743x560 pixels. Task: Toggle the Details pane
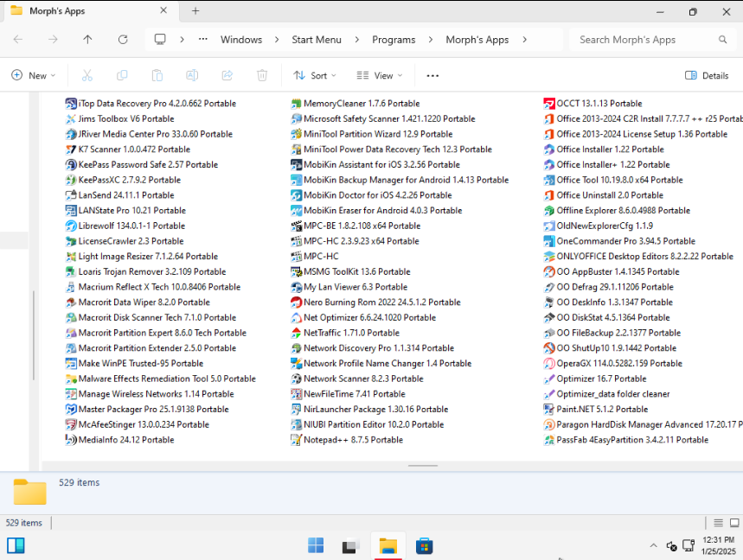[707, 75]
